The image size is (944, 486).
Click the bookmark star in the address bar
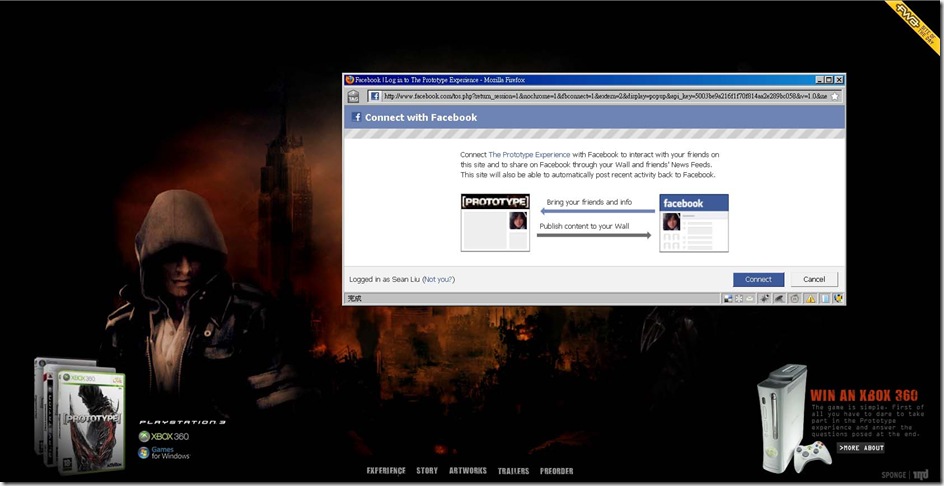point(834,96)
